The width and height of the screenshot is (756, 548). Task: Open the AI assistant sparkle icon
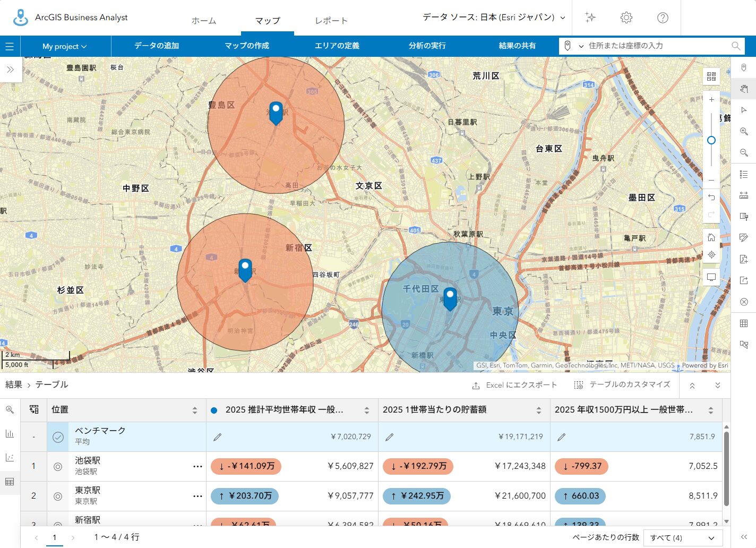(x=590, y=18)
